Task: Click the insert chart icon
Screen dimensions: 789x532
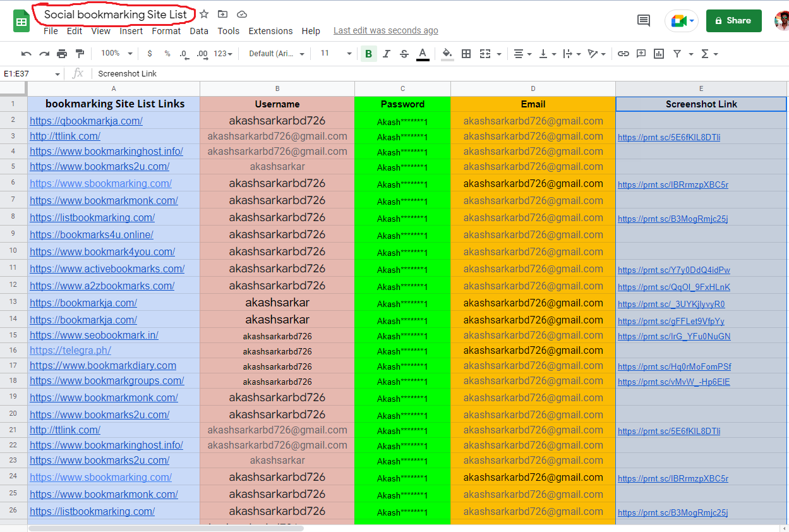Action: [659, 54]
